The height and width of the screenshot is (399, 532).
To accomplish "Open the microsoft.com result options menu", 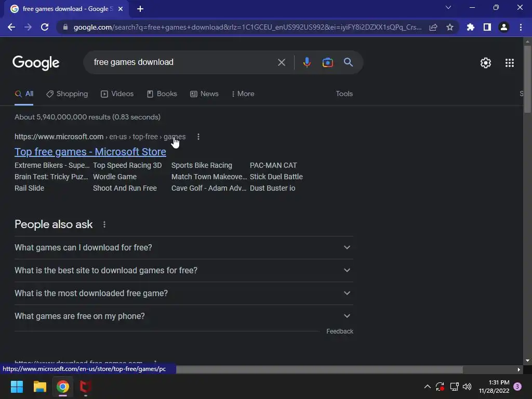I will (x=198, y=137).
